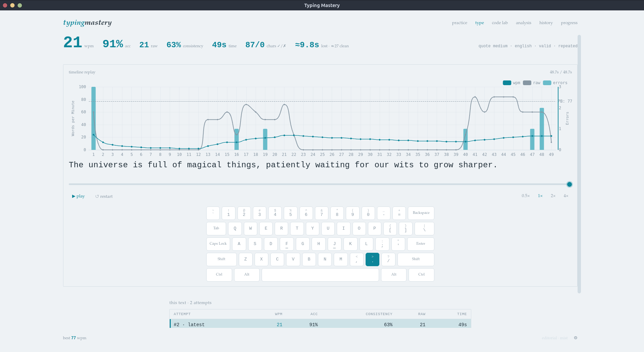644x352 pixels.
Task: Click the PB: 77 chart marker label
Action: (565, 101)
